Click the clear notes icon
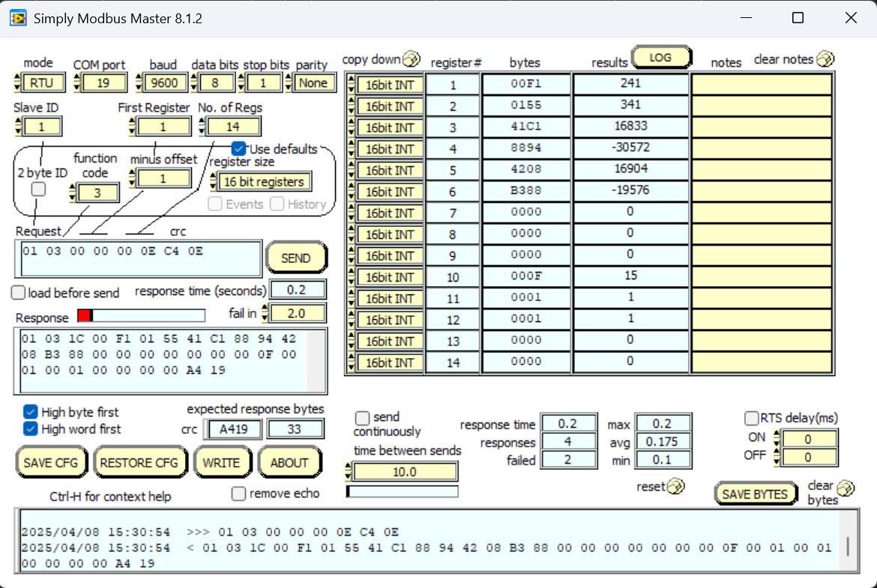Screen dimensions: 877x588 (825, 59)
